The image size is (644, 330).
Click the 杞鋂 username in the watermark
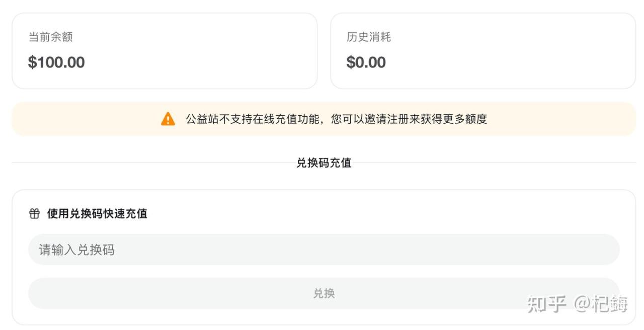[612, 304]
